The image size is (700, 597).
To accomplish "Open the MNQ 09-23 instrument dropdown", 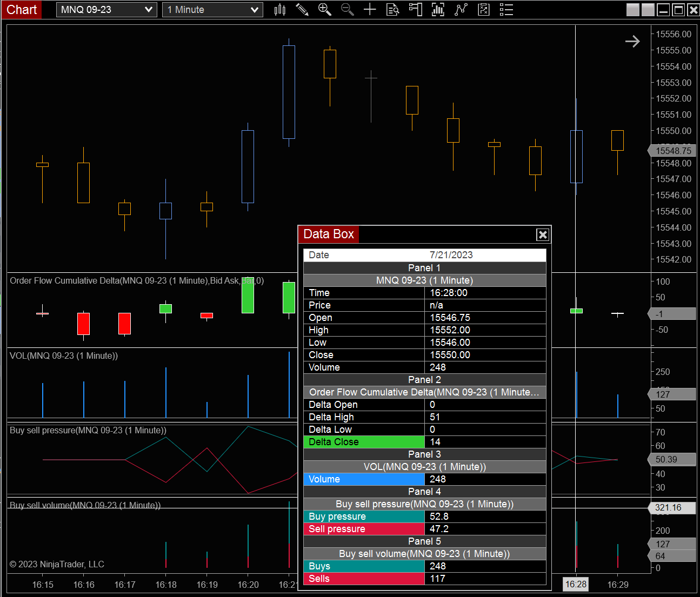I will [106, 9].
